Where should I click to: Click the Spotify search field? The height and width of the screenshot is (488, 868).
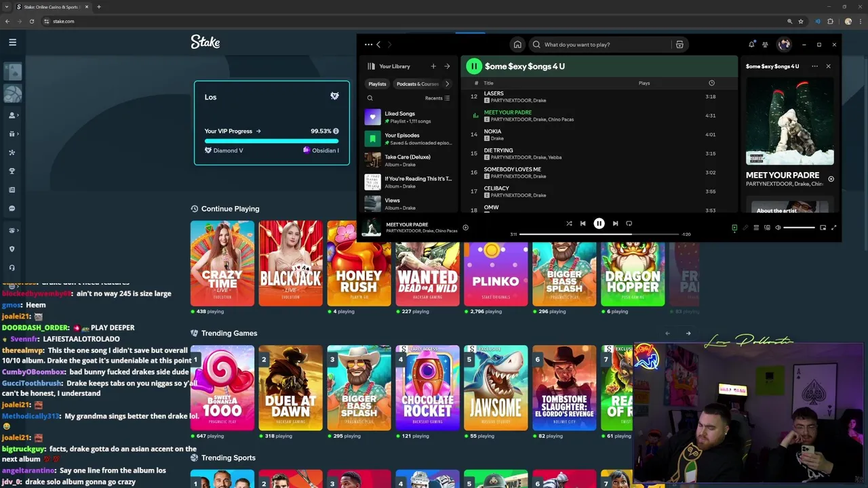pyautogui.click(x=600, y=45)
